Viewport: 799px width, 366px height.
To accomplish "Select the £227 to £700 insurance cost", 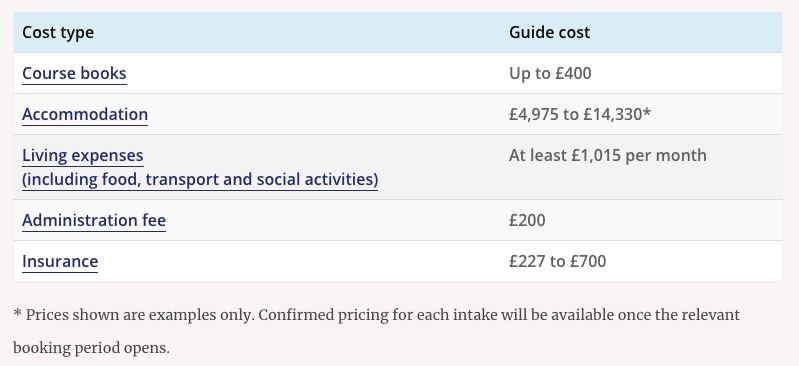I will pyautogui.click(x=557, y=261).
